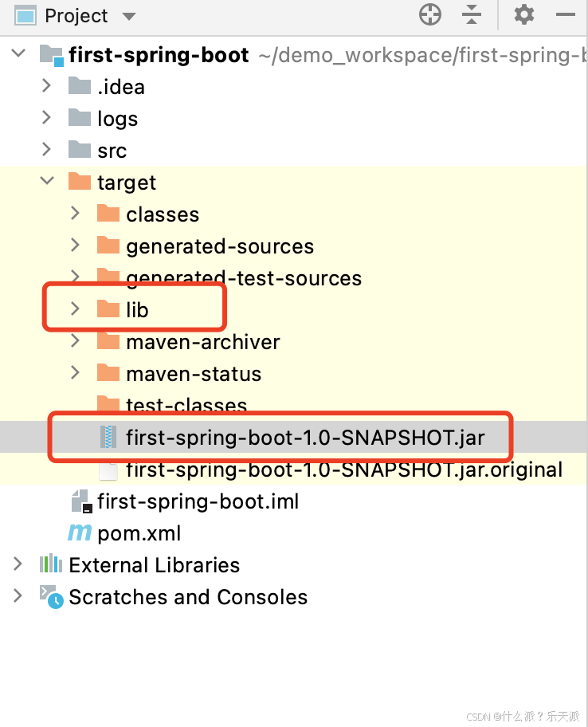The height and width of the screenshot is (727, 588).
Task: Expand the lib folder
Action: click(x=74, y=309)
